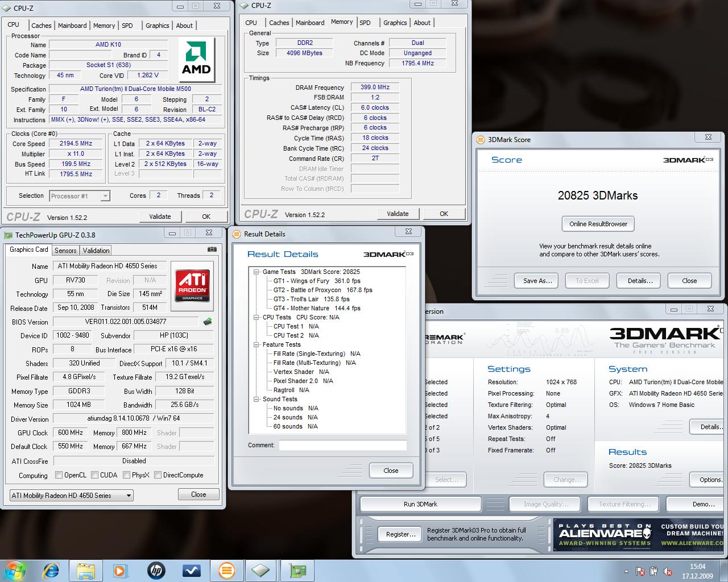Open the SPD tab in right CPU-Z window

[365, 23]
